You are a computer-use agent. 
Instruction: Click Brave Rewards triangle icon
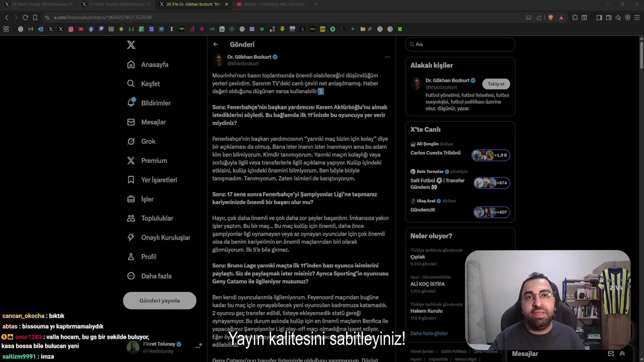pyautogui.click(x=561, y=17)
